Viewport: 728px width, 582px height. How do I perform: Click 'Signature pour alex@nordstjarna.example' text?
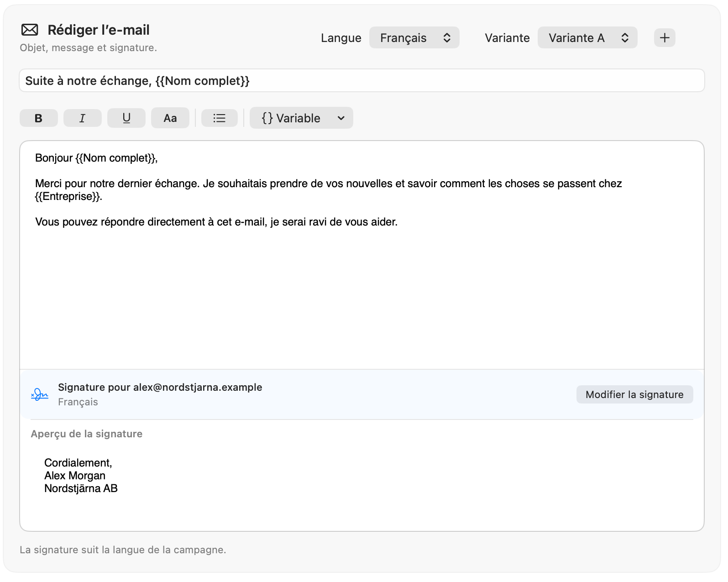[160, 387]
